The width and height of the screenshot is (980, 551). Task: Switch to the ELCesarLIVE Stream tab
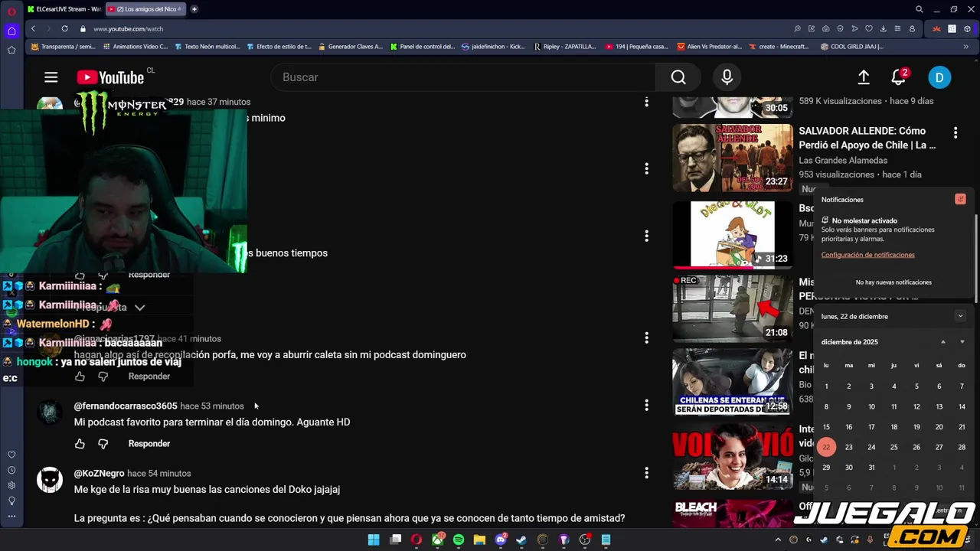pos(63,9)
